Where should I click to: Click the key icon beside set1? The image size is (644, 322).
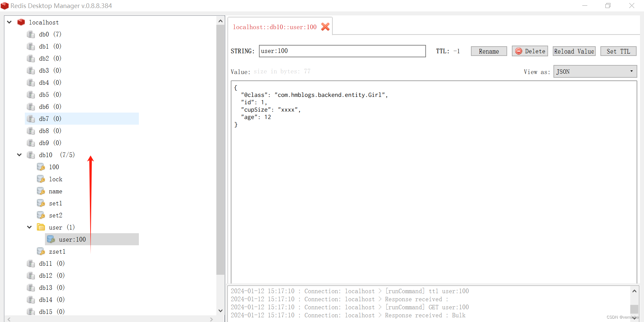(41, 203)
